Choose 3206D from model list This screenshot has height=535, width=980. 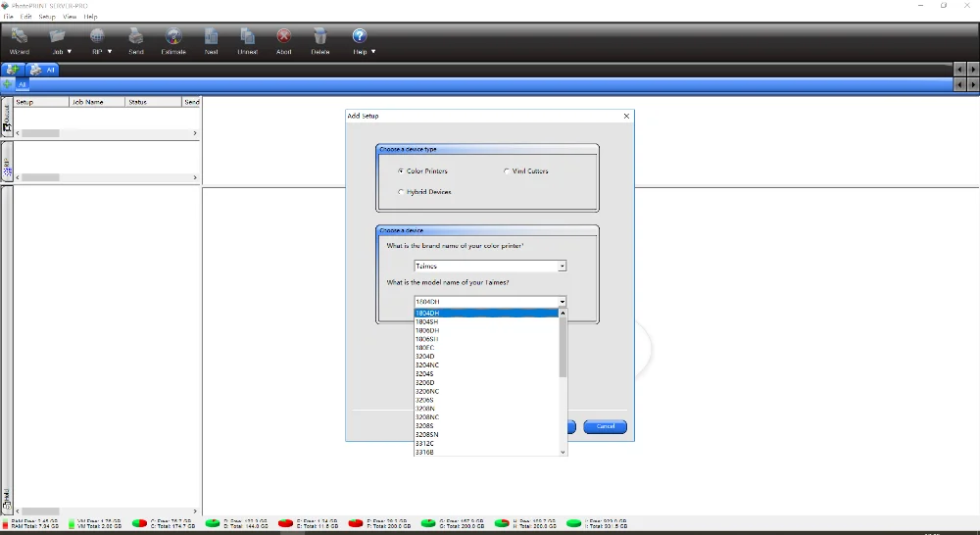486,382
